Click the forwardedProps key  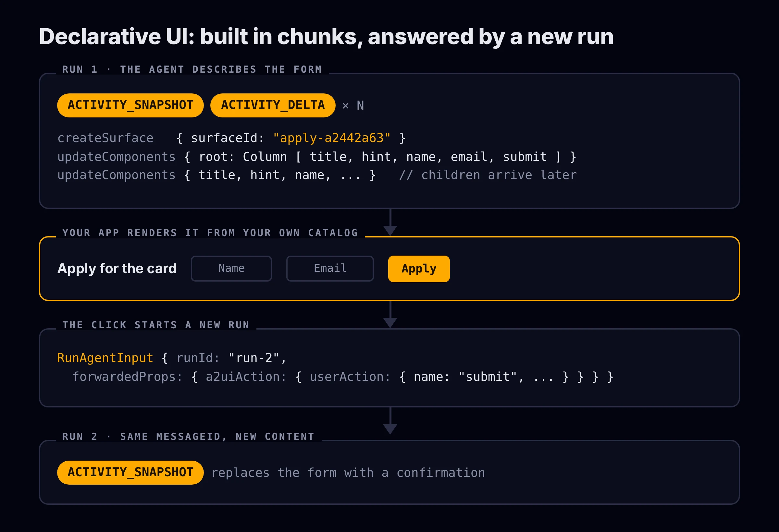point(127,377)
